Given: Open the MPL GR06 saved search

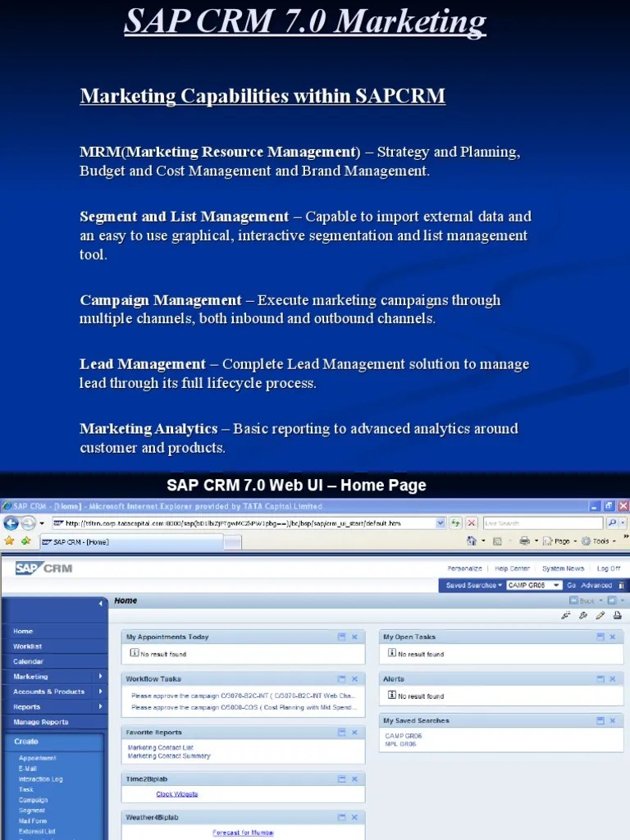Looking at the screenshot, I should click(x=400, y=744).
